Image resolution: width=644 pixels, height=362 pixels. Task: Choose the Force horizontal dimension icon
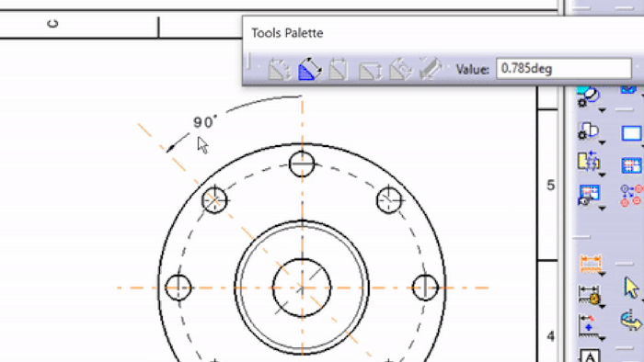pyautogui.click(x=339, y=69)
